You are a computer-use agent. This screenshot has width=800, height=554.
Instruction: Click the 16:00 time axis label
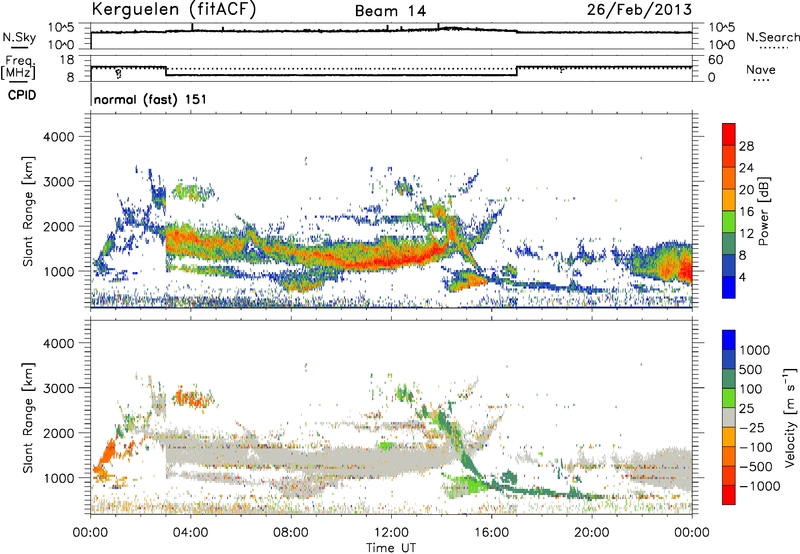[491, 533]
